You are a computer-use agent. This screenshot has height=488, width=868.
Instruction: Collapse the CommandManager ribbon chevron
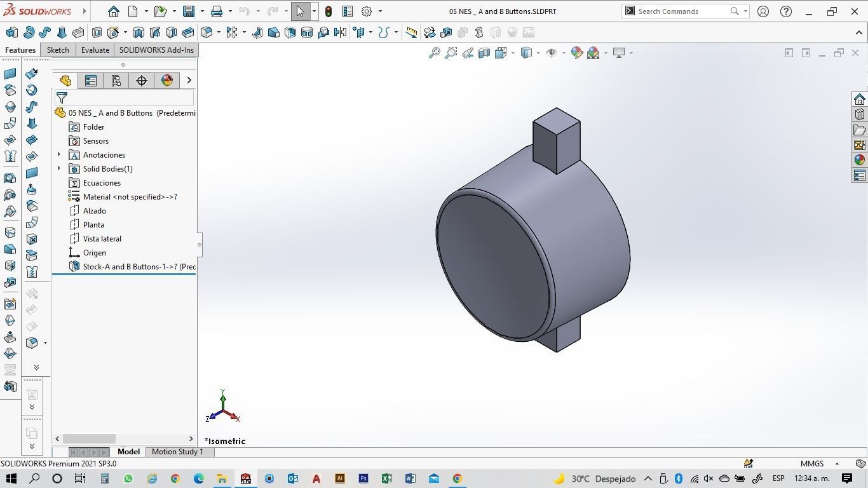pos(859,32)
